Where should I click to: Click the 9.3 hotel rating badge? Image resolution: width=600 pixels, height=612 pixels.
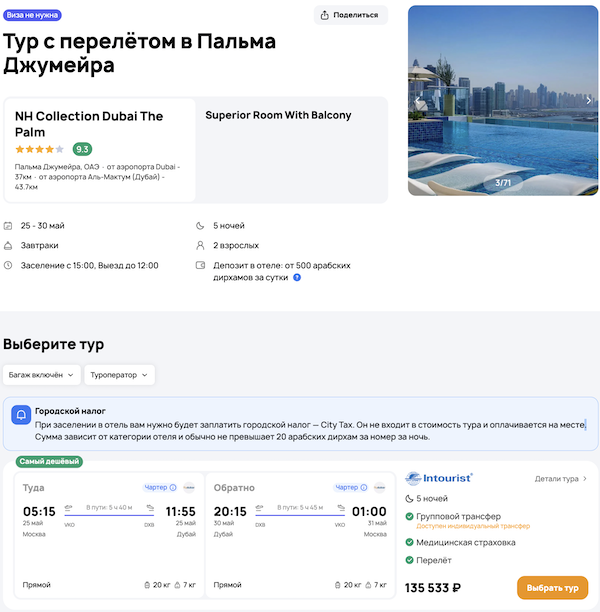pyautogui.click(x=82, y=149)
